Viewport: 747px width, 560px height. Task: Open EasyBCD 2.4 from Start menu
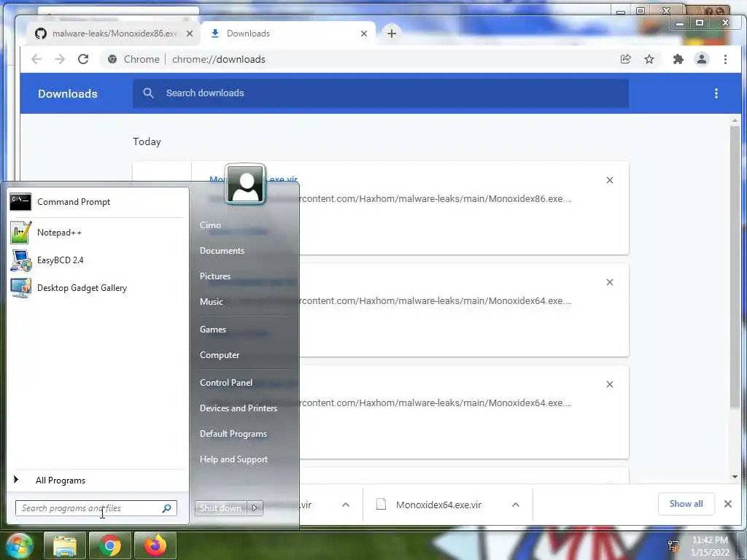(x=98, y=260)
